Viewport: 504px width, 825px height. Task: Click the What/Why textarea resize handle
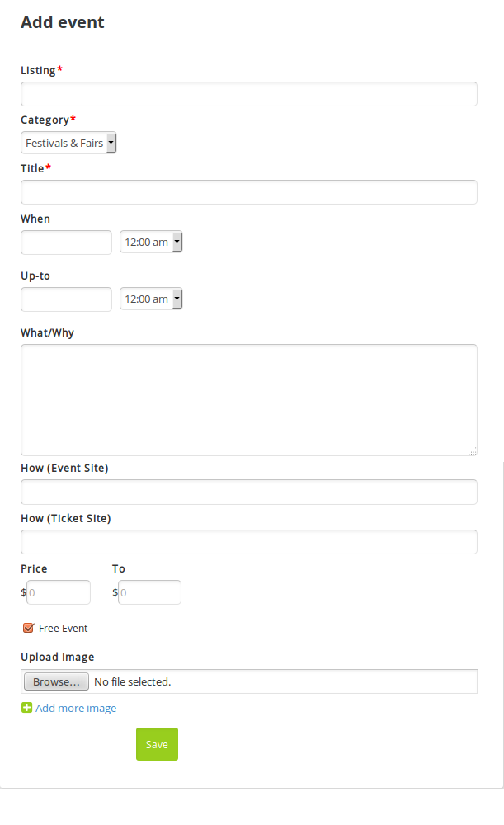click(473, 451)
